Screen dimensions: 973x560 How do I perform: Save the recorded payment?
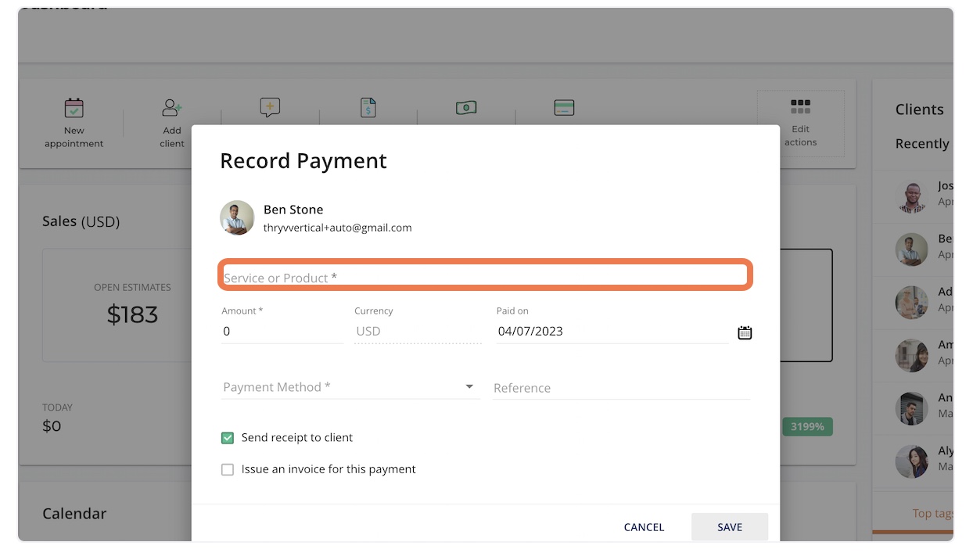730,527
